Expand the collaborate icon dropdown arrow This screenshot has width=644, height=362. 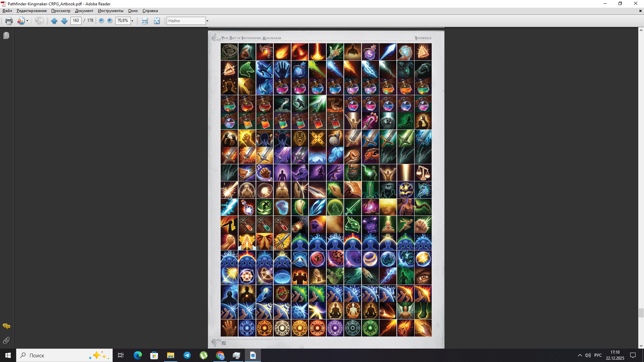pyautogui.click(x=27, y=21)
